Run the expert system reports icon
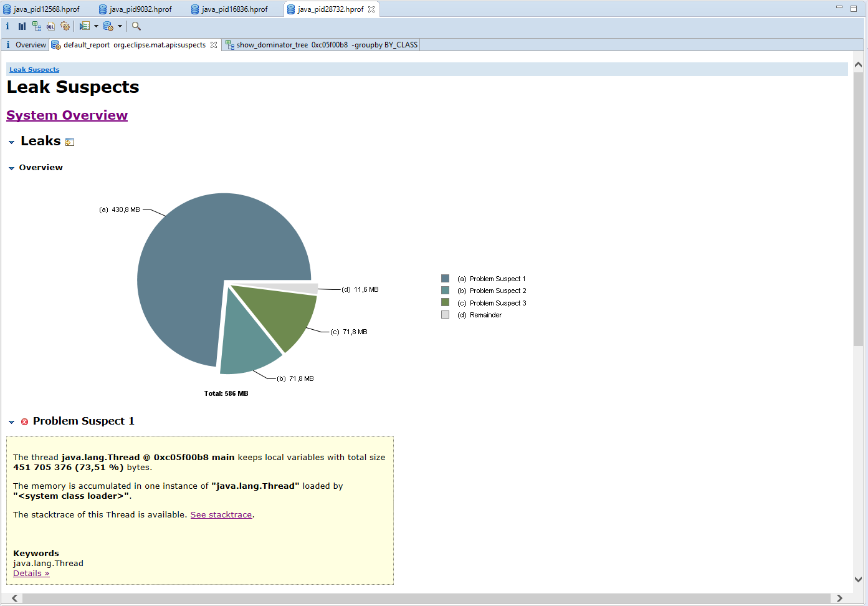The height and width of the screenshot is (606, 868). coord(85,26)
